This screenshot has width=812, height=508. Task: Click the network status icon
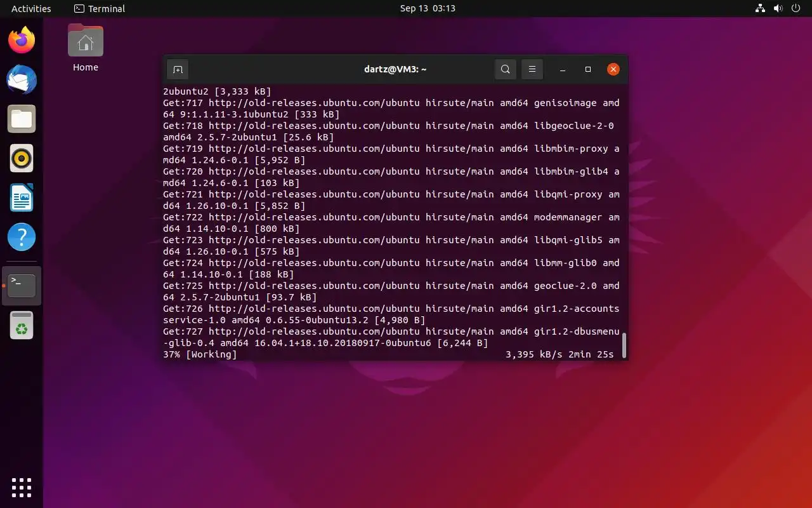[x=760, y=8]
